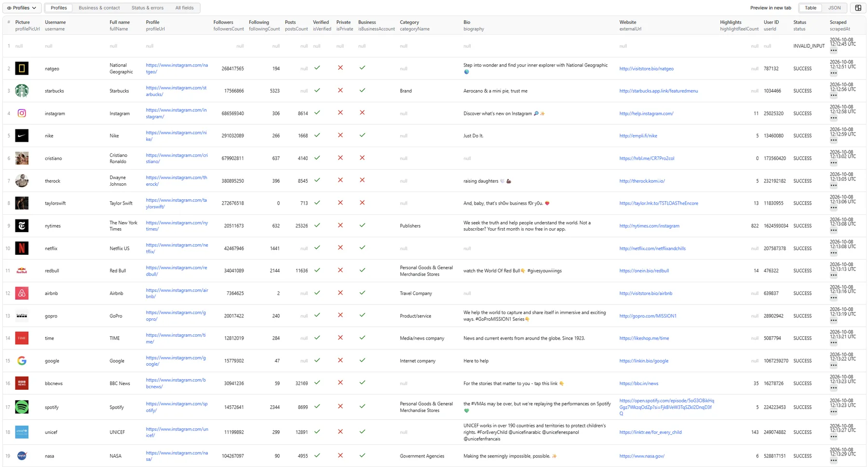Click the layout icon beside the JSON button
This screenshot has width=868, height=467.
coord(858,8)
